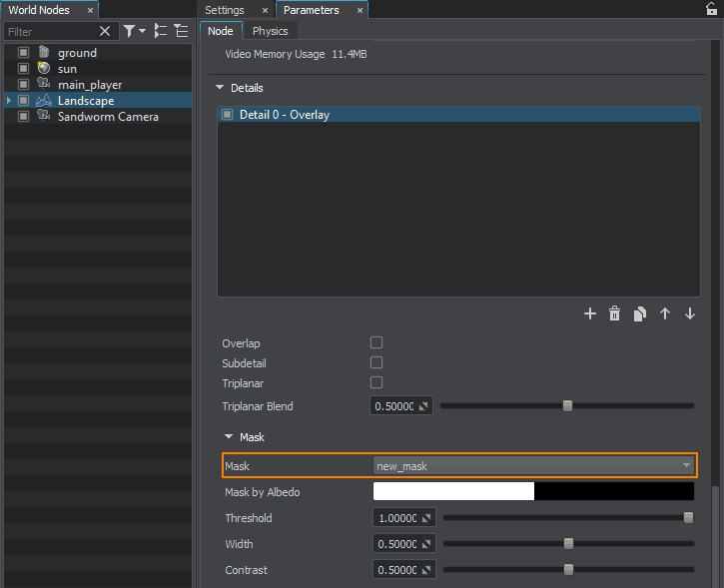Open the node filter funnel options
Viewport: 724px width, 588px height.
[x=133, y=32]
